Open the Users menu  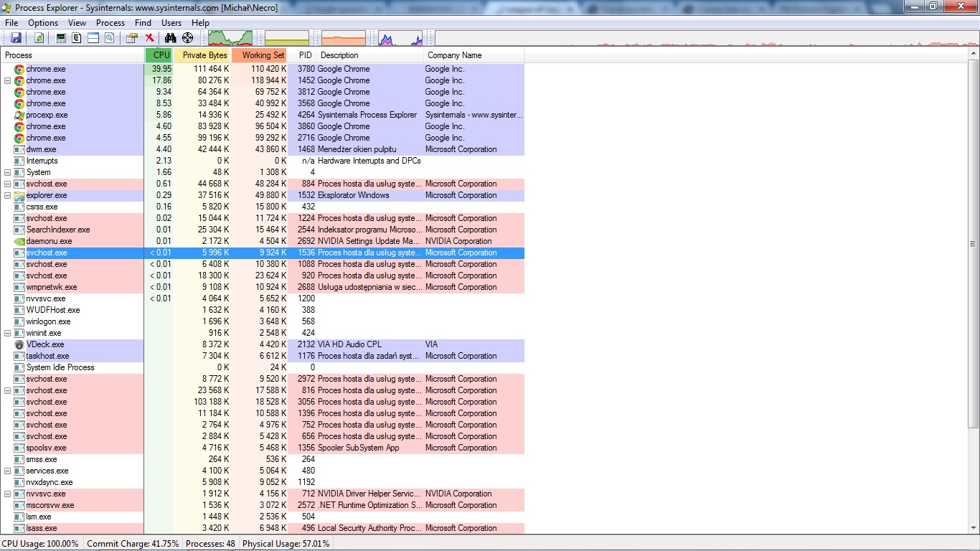click(x=171, y=23)
